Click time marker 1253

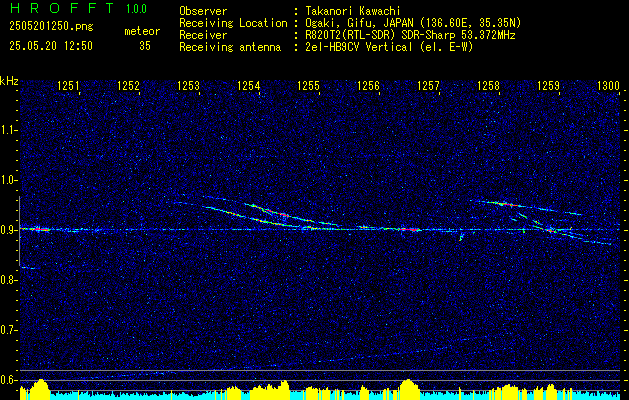189,85
